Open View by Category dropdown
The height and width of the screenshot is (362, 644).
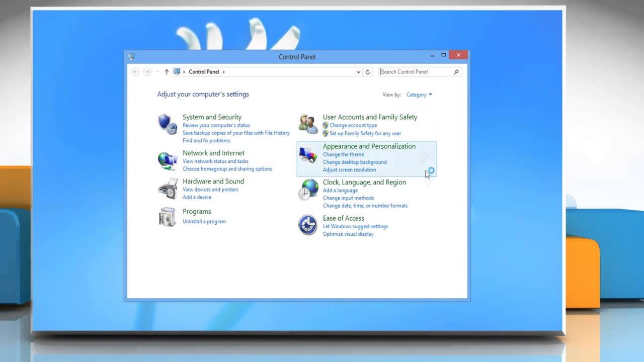[419, 95]
